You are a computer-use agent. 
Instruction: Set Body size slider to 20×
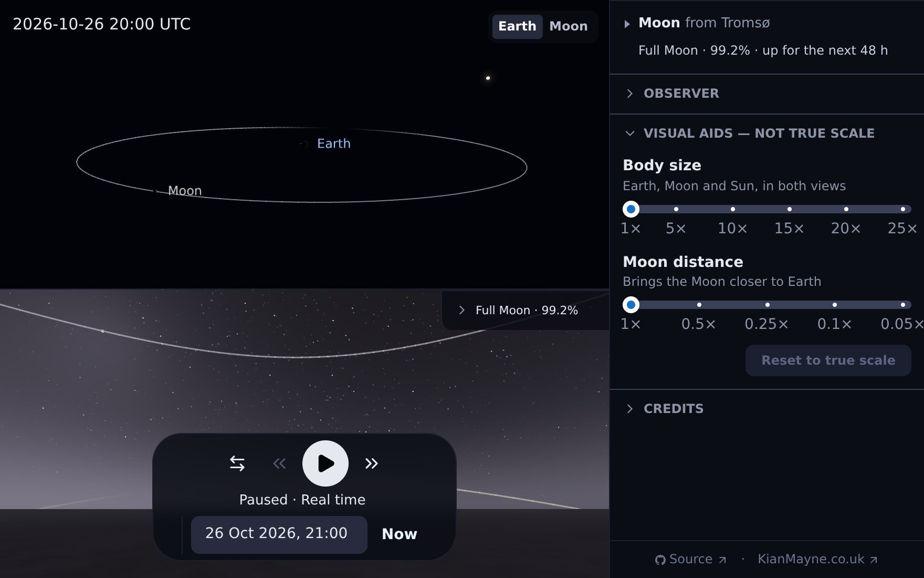[846, 209]
